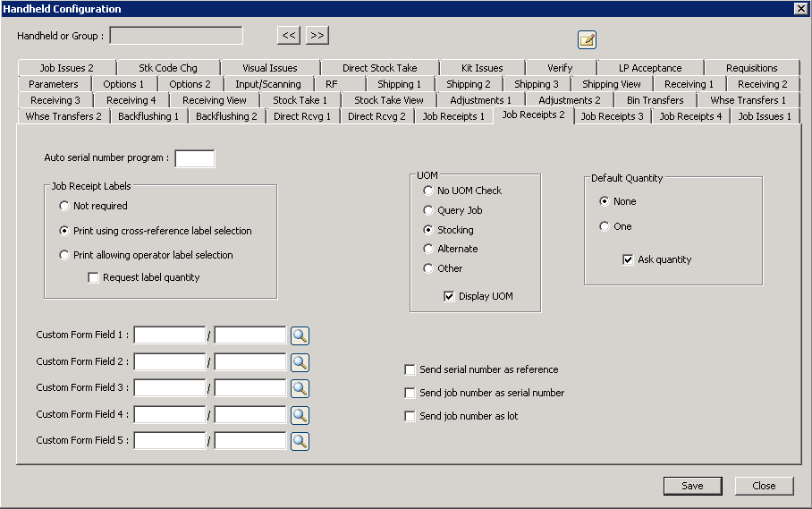Check Send job number as lot

click(410, 417)
